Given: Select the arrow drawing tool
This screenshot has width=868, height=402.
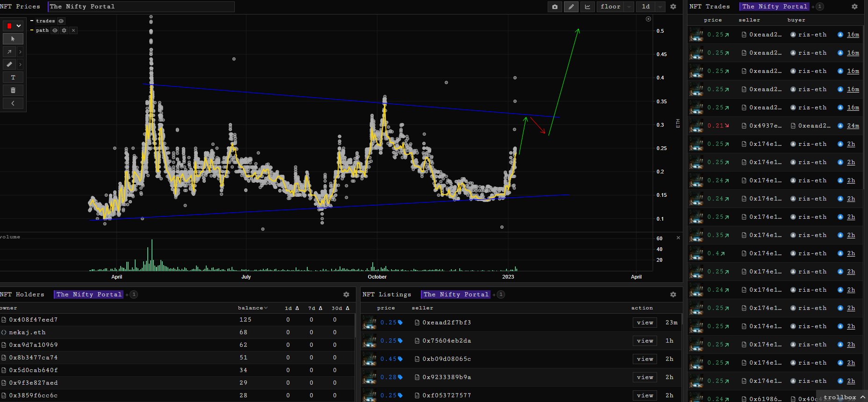Looking at the screenshot, I should click(x=9, y=52).
